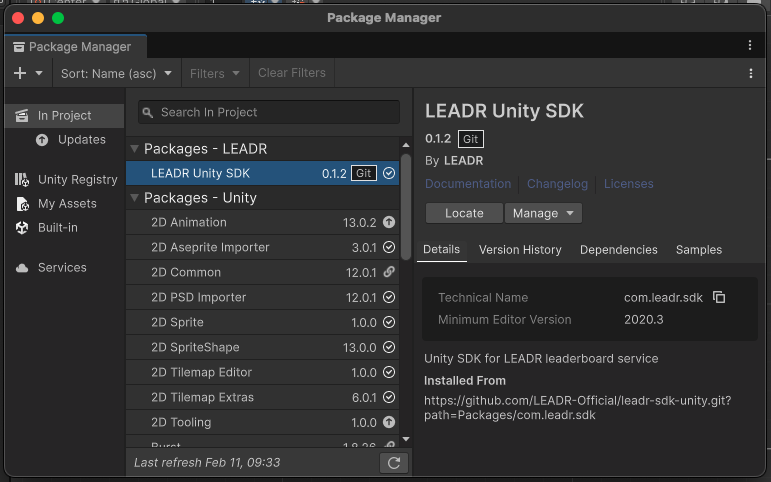Select 2D Tilemap Extras package
Image resolution: width=771 pixels, height=482 pixels.
[x=263, y=397]
